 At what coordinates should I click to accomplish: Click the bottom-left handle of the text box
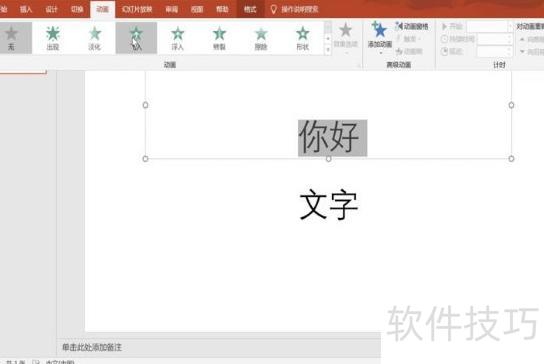coord(145,159)
